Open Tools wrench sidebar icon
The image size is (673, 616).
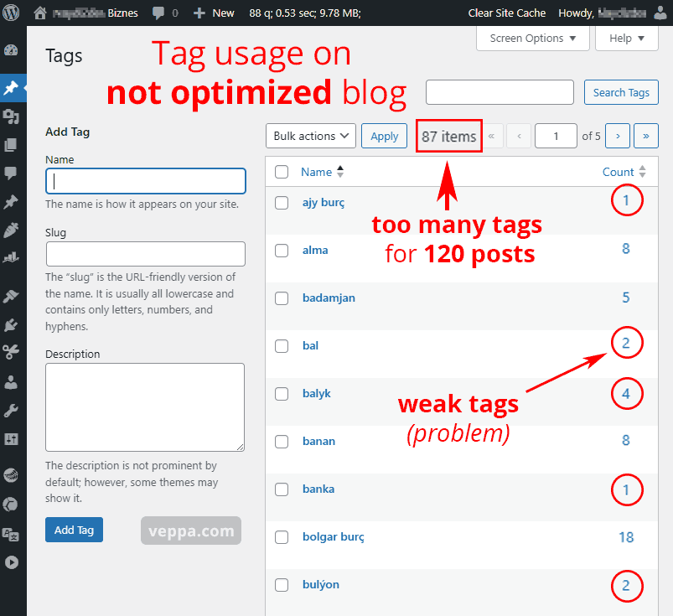tap(11, 411)
